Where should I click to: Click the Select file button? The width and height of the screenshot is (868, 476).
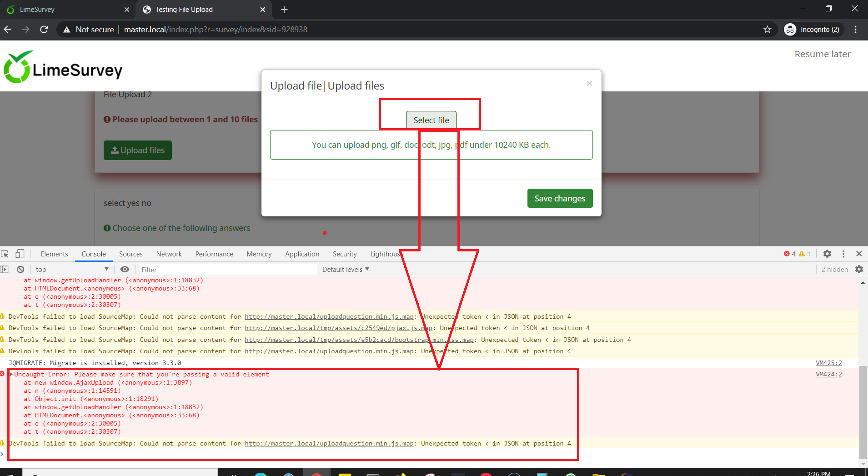point(431,120)
